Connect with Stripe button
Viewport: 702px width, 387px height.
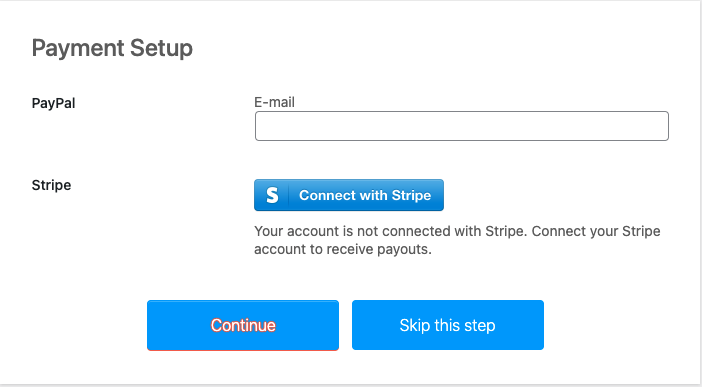349,195
